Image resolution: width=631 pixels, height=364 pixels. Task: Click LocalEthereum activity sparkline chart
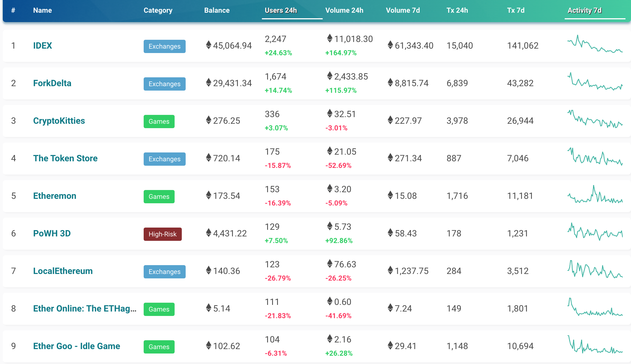coord(595,269)
